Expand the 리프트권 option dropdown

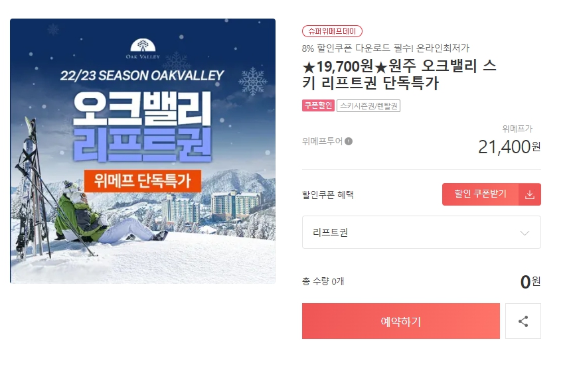click(422, 232)
